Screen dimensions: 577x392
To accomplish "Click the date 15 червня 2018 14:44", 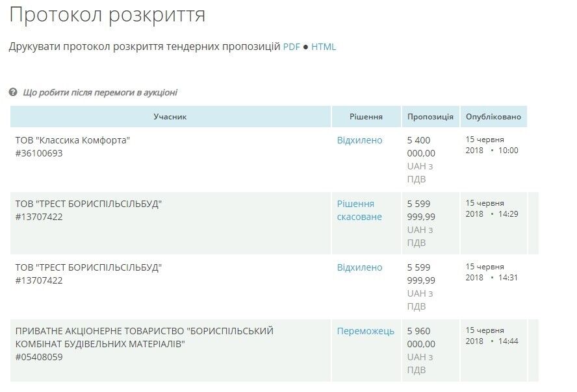I will pyautogui.click(x=492, y=336).
